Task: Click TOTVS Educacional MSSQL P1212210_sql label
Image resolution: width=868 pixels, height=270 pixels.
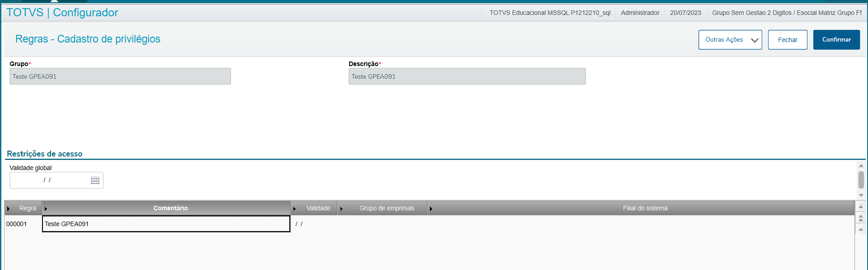Action: pos(550,13)
